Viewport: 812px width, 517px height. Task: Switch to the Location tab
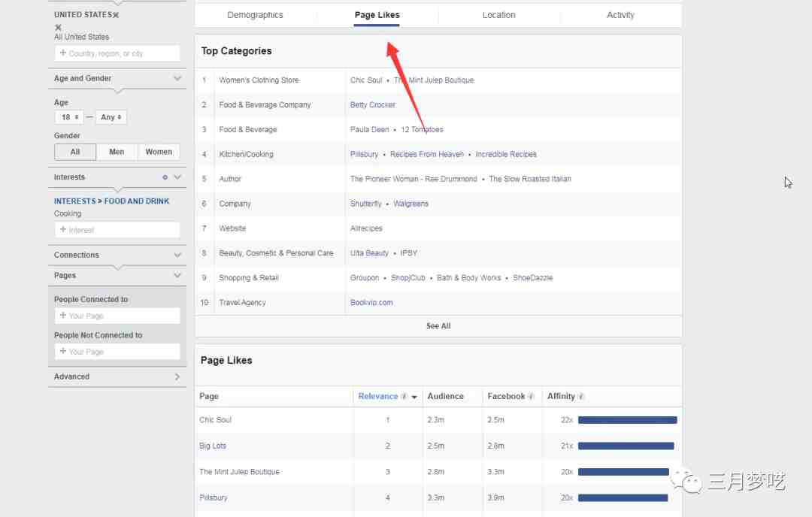coord(498,15)
